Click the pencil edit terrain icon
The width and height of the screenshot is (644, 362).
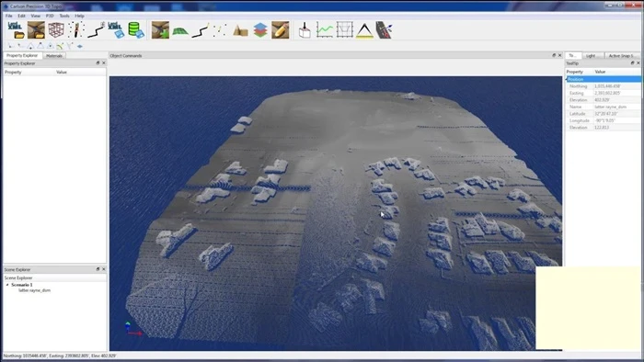(x=280, y=30)
